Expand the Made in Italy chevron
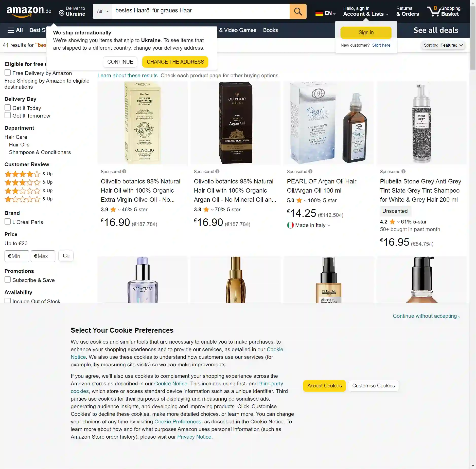Image resolution: width=476 pixels, height=469 pixels. click(329, 226)
